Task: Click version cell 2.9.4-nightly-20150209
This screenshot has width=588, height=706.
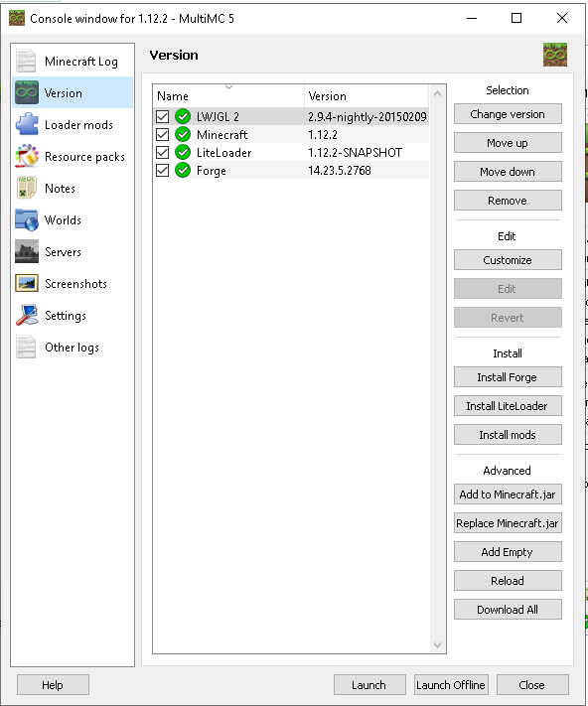Action: [x=367, y=117]
